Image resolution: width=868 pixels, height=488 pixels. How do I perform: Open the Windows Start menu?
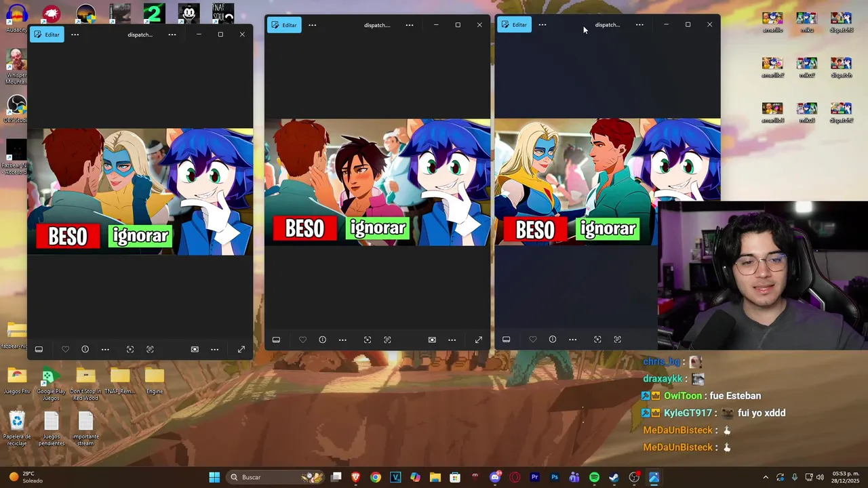[x=214, y=477]
